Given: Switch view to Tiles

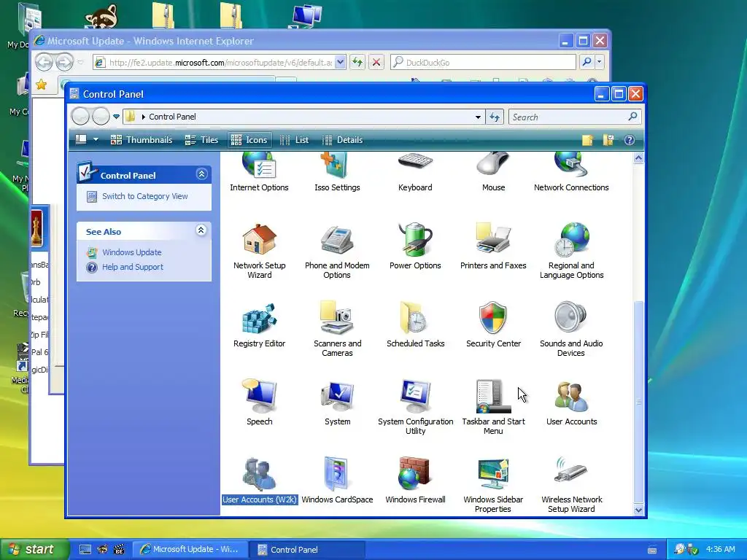Looking at the screenshot, I should tap(201, 140).
